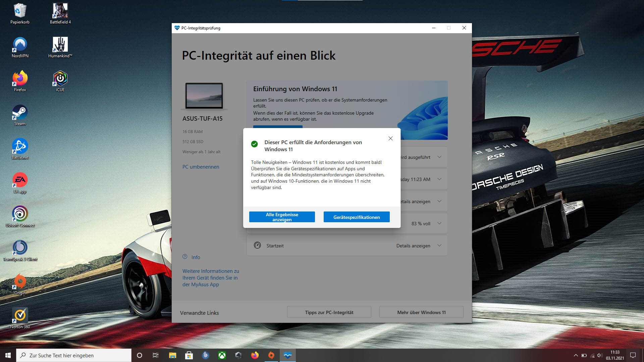The width and height of the screenshot is (644, 362).
Task: Click the taskbar clock and date
Action: 615,355
